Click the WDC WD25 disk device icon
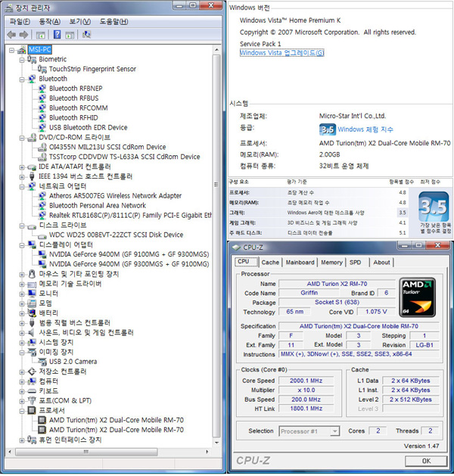 click(42, 235)
